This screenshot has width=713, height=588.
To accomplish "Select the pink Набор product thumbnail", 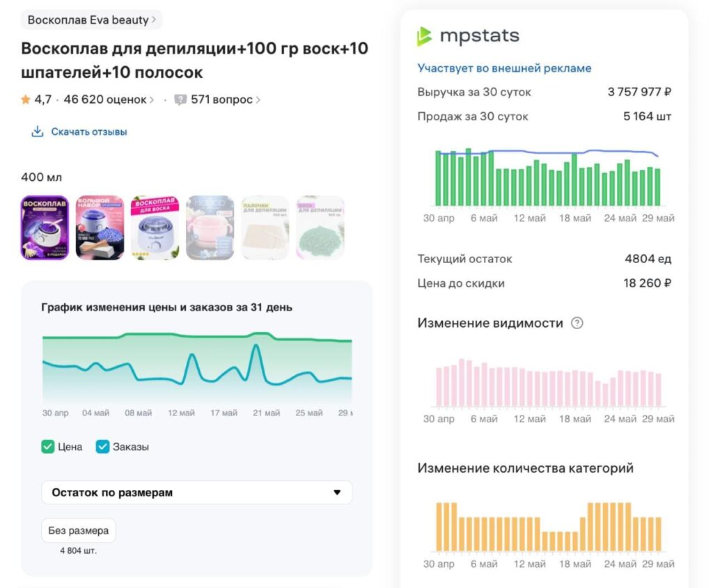I will tap(210, 228).
